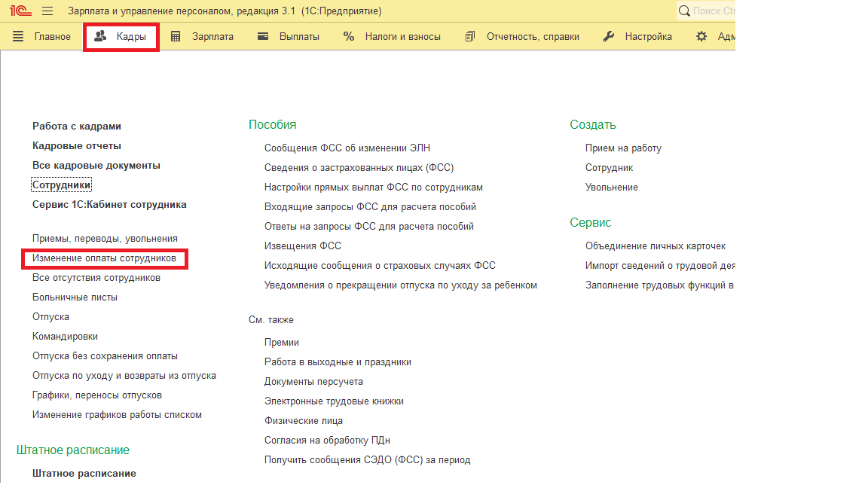Click the Выплаты card icon
This screenshot has height=488, width=868.
pos(263,36)
